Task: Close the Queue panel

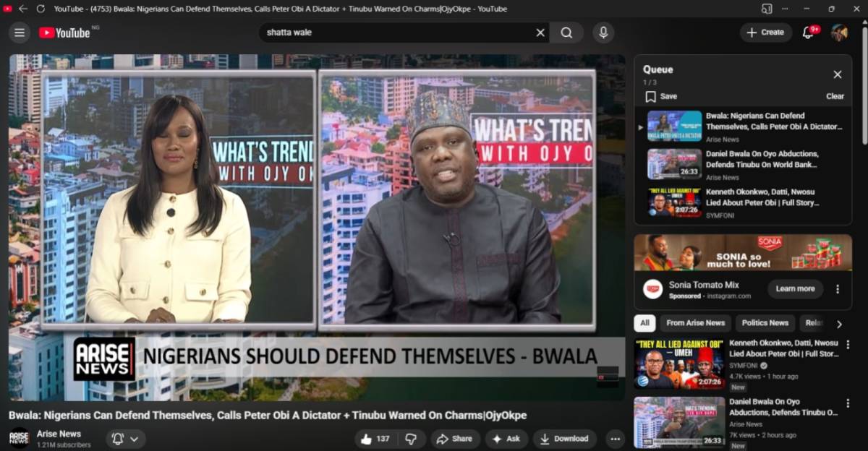Action: pyautogui.click(x=838, y=74)
